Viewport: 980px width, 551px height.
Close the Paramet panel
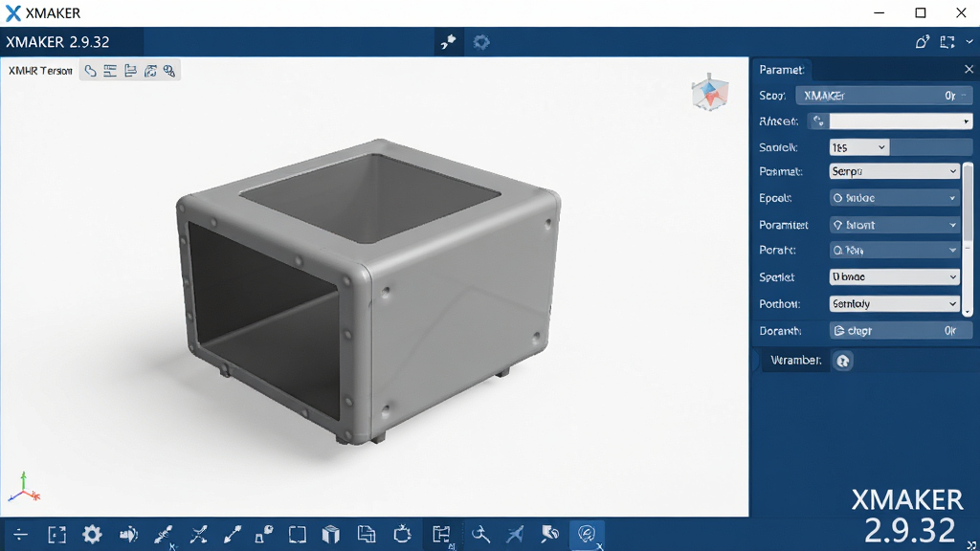coord(969,69)
